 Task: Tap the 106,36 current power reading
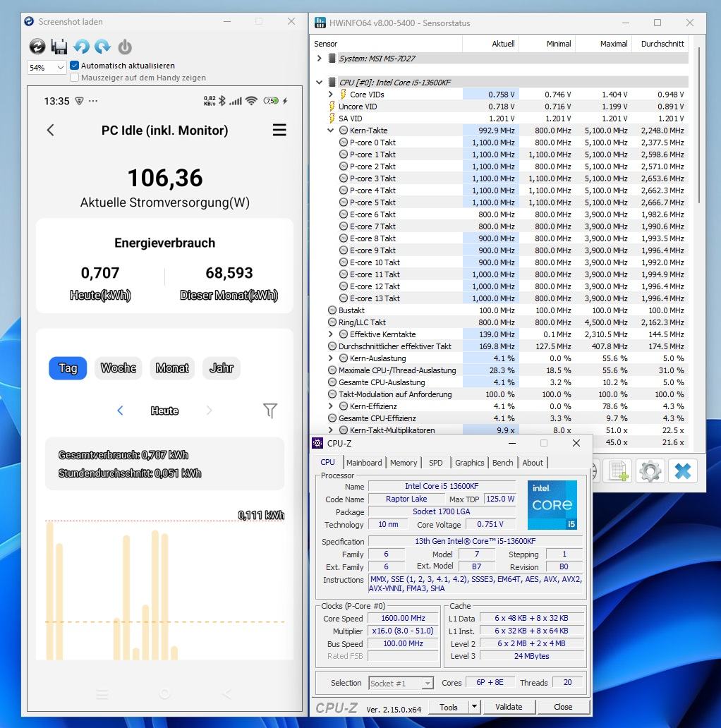[165, 178]
